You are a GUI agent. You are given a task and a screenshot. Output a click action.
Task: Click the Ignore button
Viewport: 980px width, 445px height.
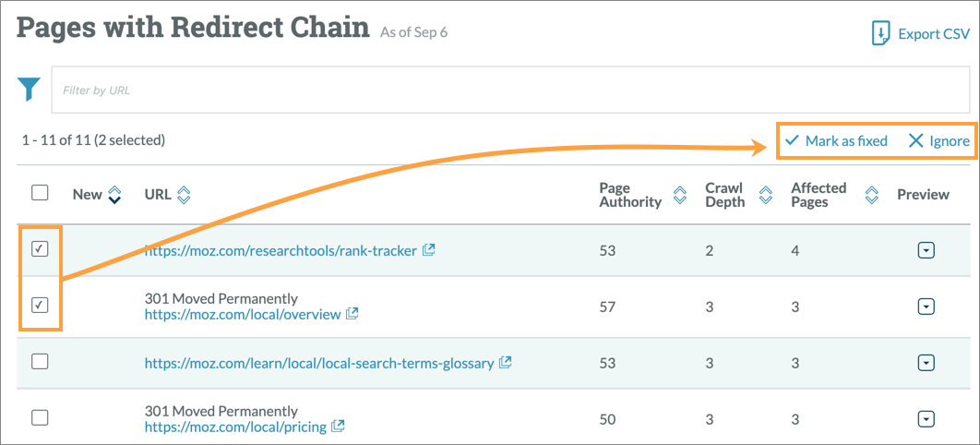pos(938,141)
